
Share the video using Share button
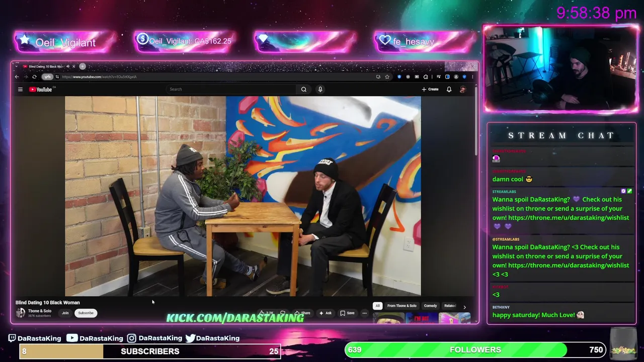(x=302, y=313)
